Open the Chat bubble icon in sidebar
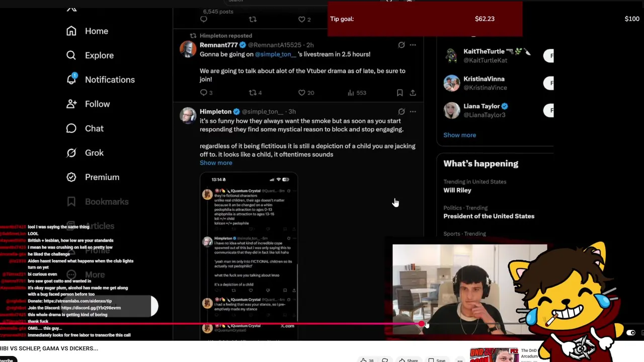The width and height of the screenshot is (644, 362). click(x=71, y=128)
